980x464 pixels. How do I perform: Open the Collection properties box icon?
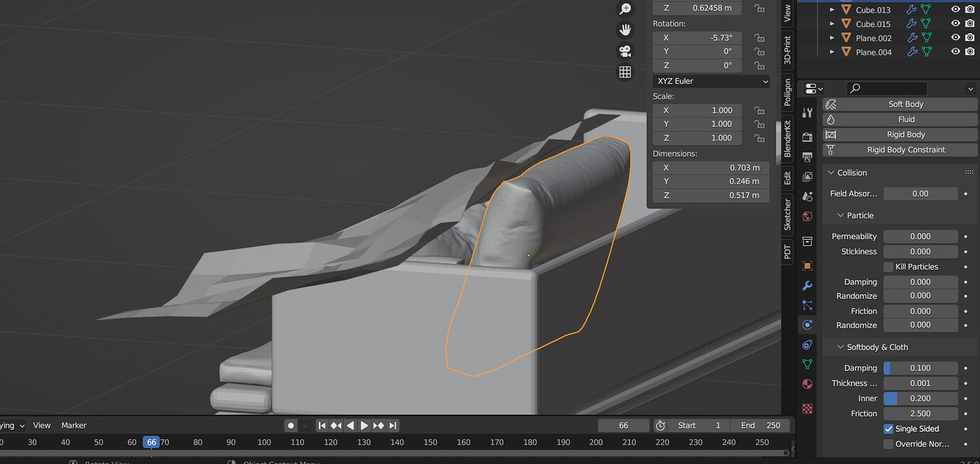pyautogui.click(x=807, y=241)
